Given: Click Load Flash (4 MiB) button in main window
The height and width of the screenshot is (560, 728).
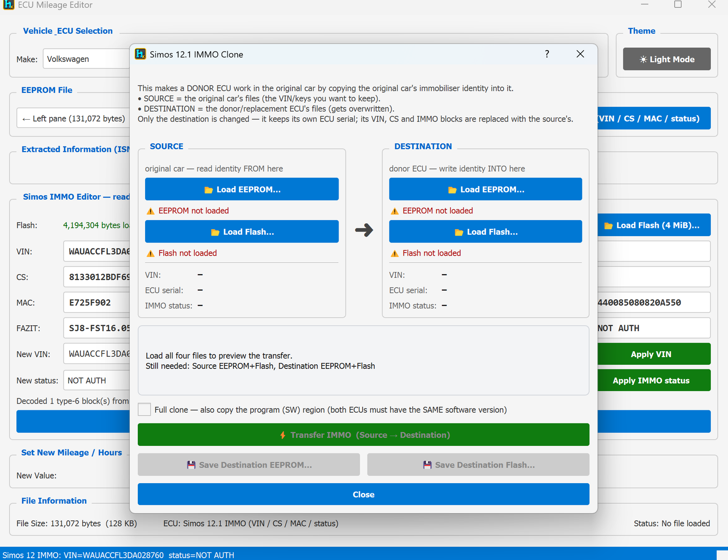Looking at the screenshot, I should coord(654,225).
